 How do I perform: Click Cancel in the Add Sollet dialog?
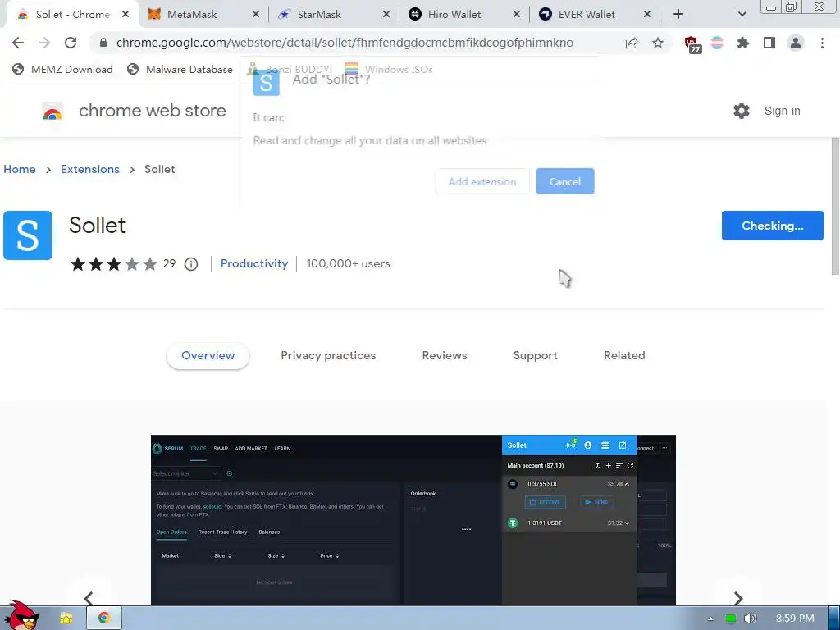click(x=564, y=181)
